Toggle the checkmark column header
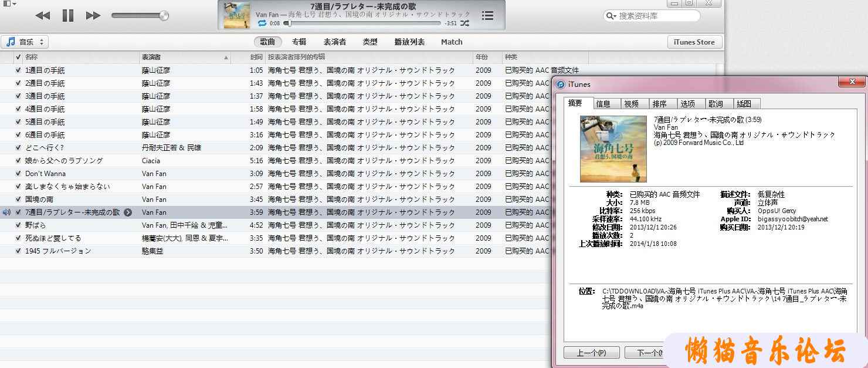868x368 pixels. [x=18, y=57]
